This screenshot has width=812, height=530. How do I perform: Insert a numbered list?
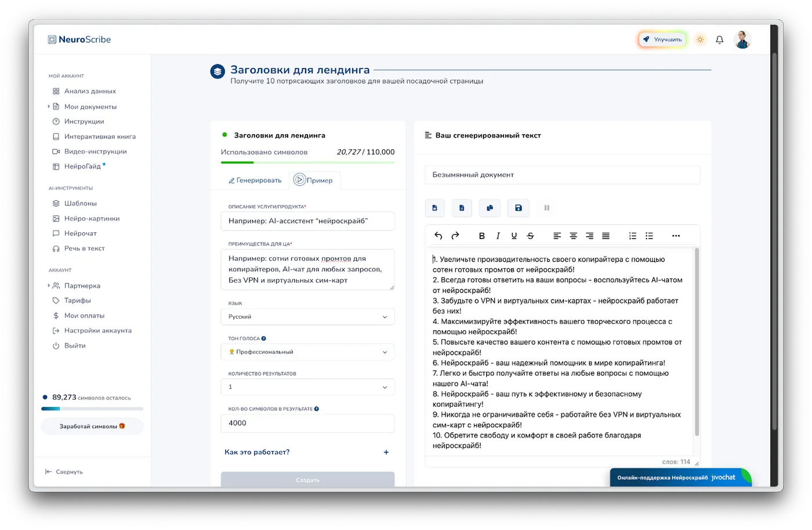coord(633,236)
